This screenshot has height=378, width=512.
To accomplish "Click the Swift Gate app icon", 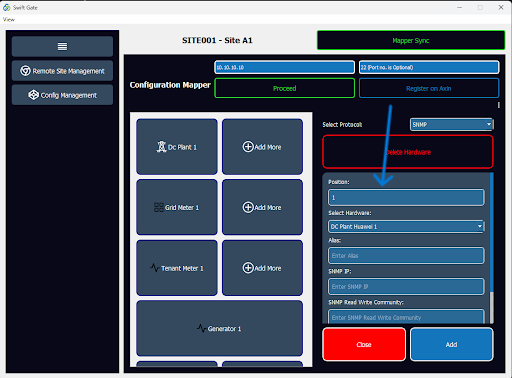I will (x=6, y=7).
